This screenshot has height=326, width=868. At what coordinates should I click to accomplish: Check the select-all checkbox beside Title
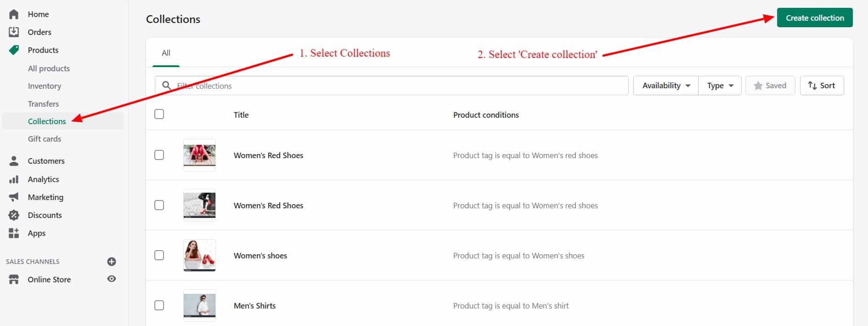point(159,114)
